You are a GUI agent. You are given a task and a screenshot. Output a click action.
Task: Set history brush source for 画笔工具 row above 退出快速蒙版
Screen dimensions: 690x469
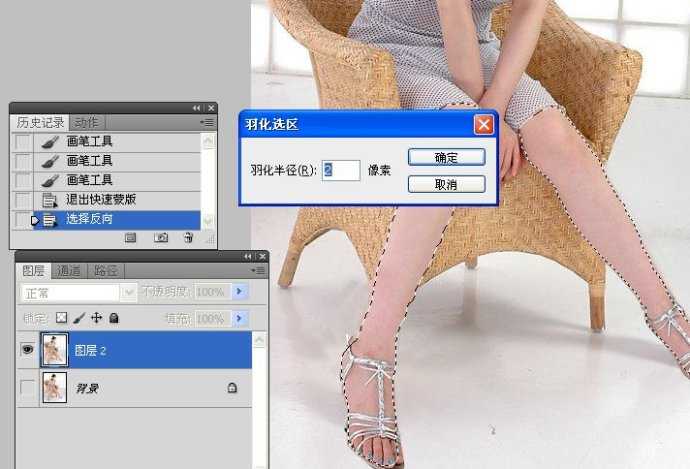coord(22,180)
